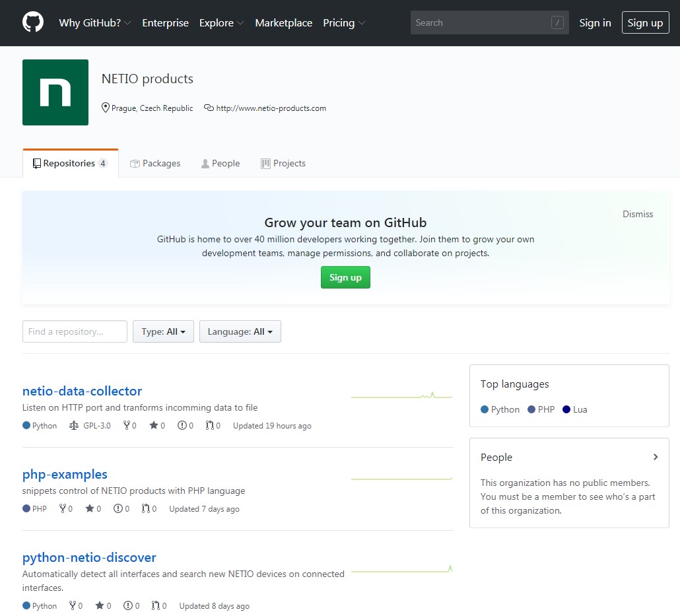Open the Language: All filter dropdown
The height and width of the screenshot is (616, 680).
(240, 331)
